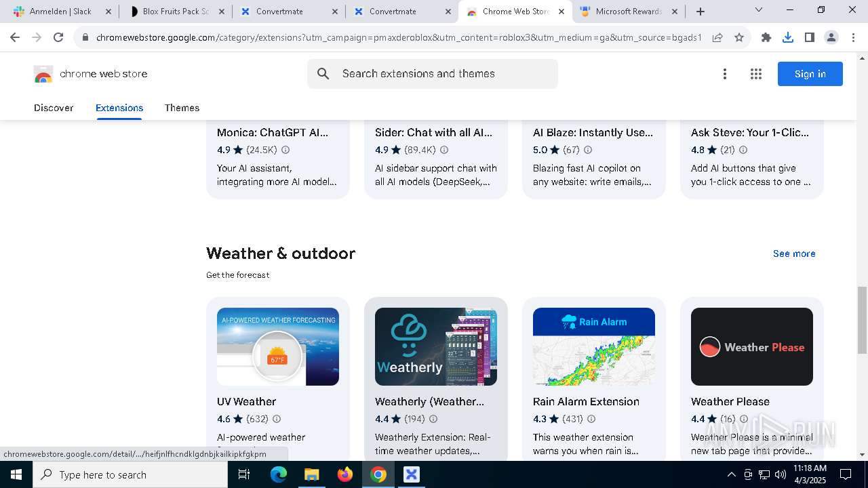Open Weather Please extension title
Screen dimensions: 868x488
tap(730, 401)
